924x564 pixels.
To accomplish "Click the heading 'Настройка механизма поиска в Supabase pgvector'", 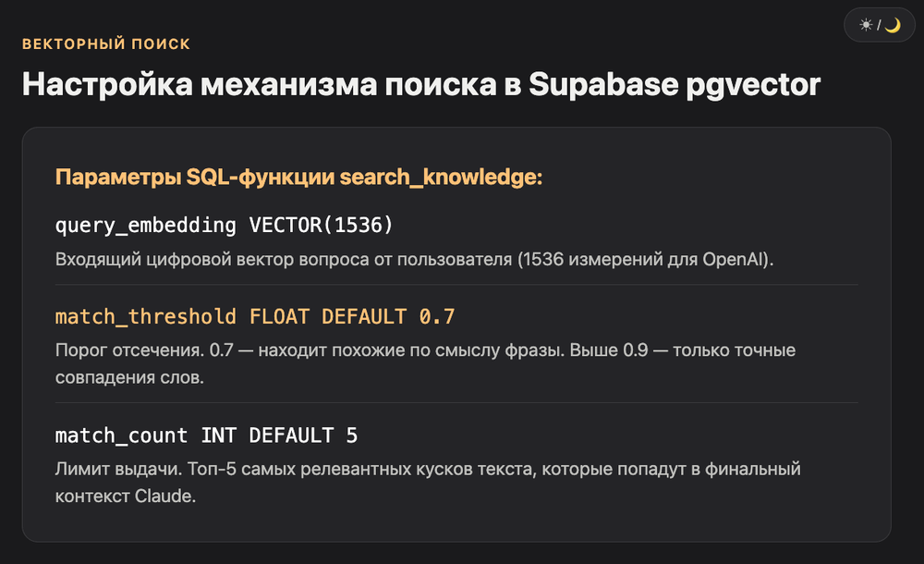I will tap(420, 84).
